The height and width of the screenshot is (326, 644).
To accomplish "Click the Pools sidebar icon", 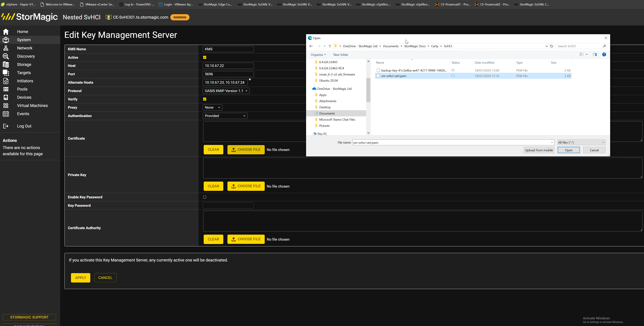I will coord(6,89).
